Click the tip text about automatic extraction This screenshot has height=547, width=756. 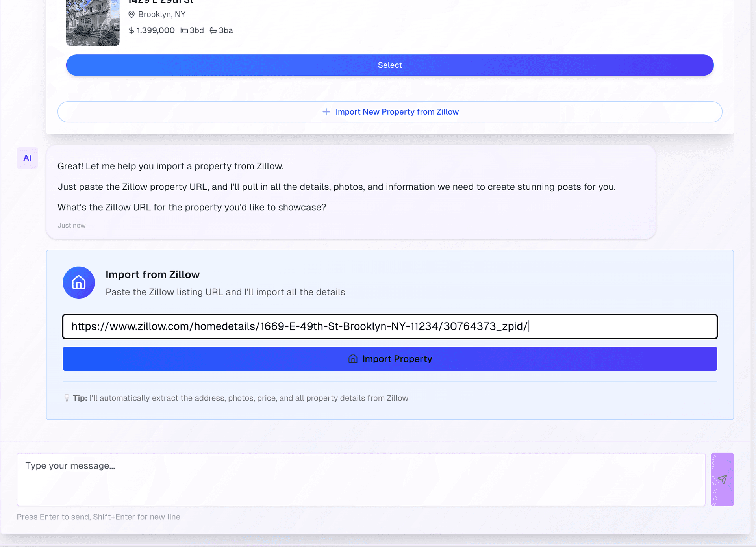(x=248, y=398)
